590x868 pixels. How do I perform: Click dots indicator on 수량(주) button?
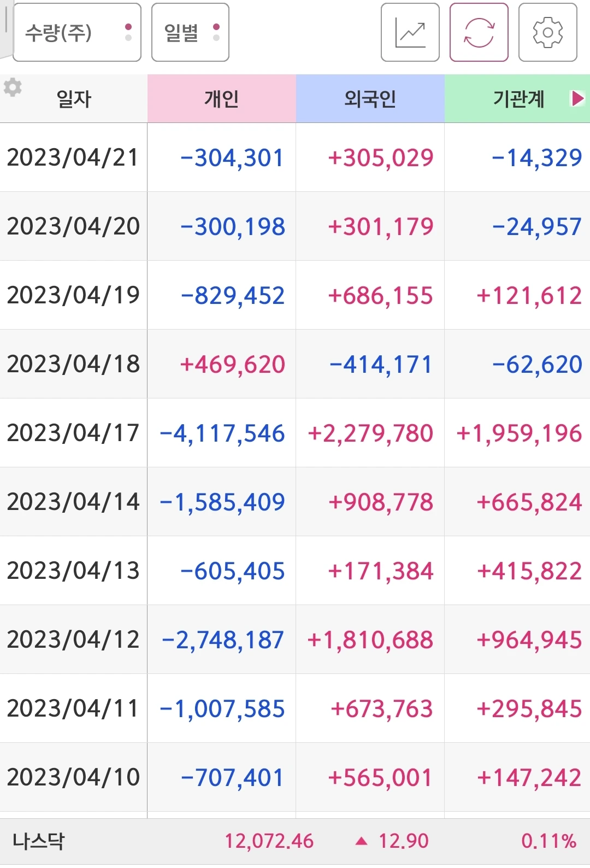128,32
